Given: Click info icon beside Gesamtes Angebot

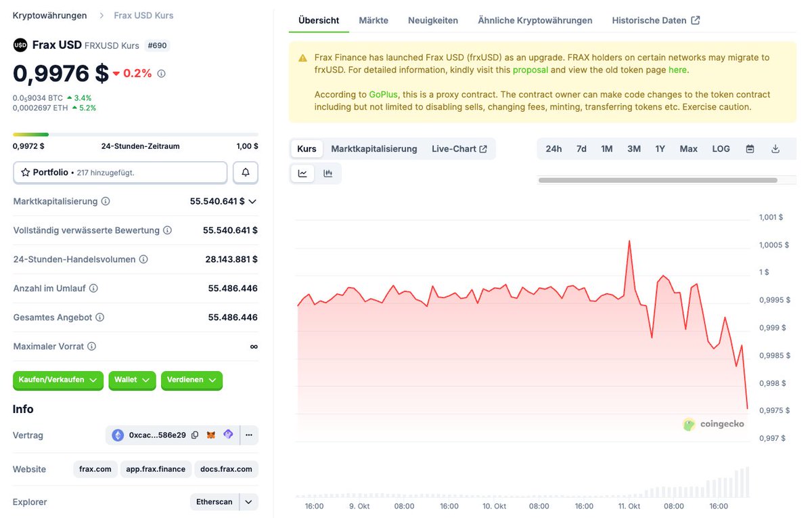Looking at the screenshot, I should tap(99, 318).
